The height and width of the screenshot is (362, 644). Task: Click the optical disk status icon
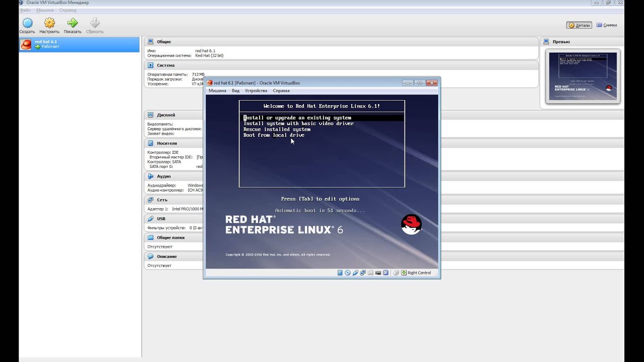pos(348,273)
